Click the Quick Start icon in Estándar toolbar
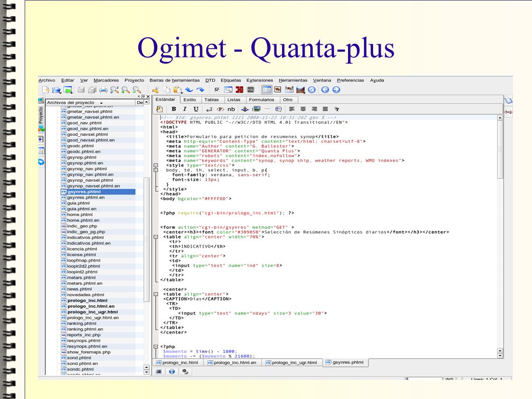The width and height of the screenshot is (532, 399). coord(159,109)
